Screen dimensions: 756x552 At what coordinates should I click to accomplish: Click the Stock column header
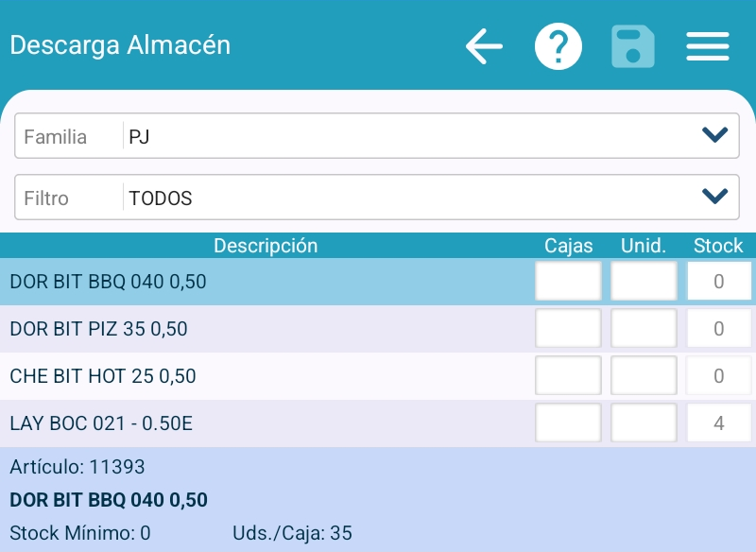(718, 246)
